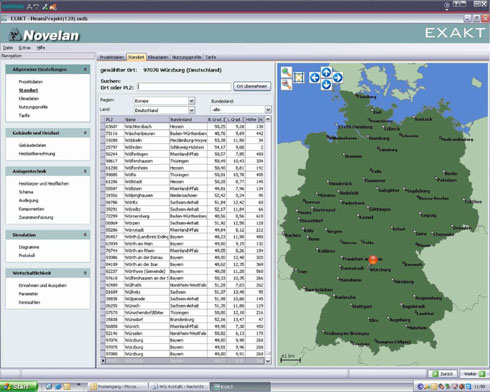Image resolution: width=490 pixels, height=392 pixels.
Task: Zoom out of the map with lower magnifier
Action: click(286, 84)
